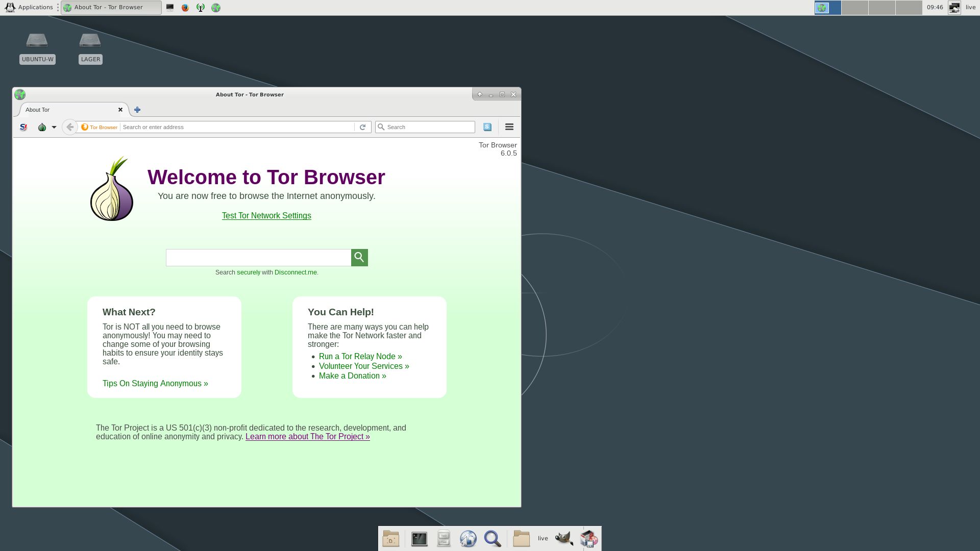Click About Tor - Tor Browser taskbar button
Screen dimensions: 980x551
(111, 7)
